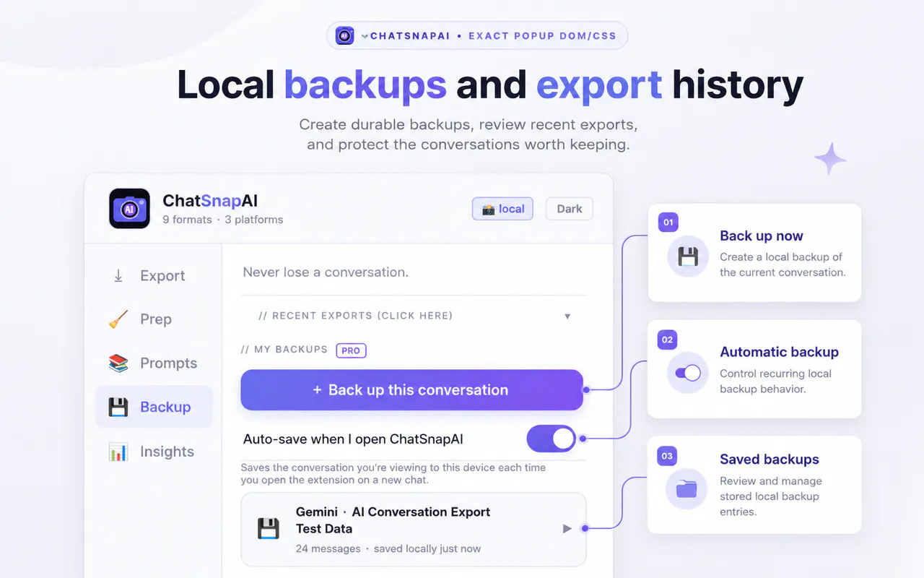Go to the Prompts section
This screenshot has width=924, height=578.
point(153,363)
